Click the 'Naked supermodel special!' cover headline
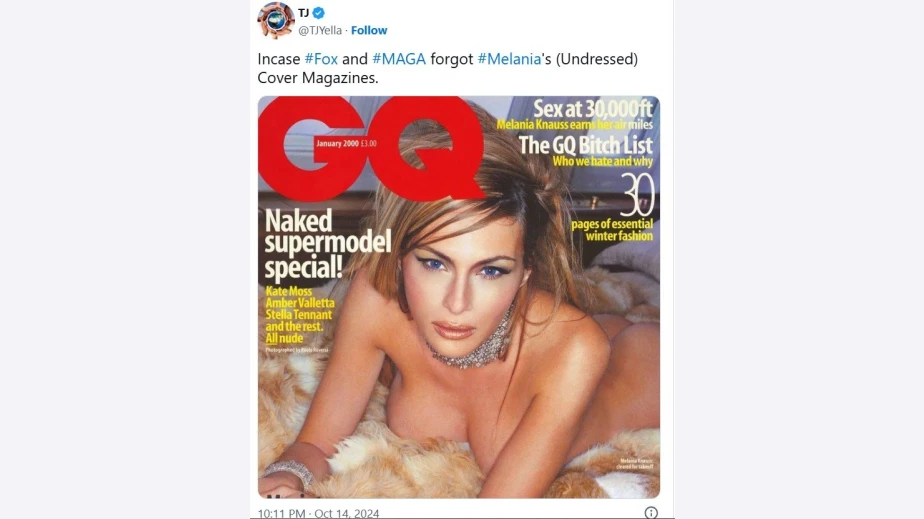 tap(328, 244)
